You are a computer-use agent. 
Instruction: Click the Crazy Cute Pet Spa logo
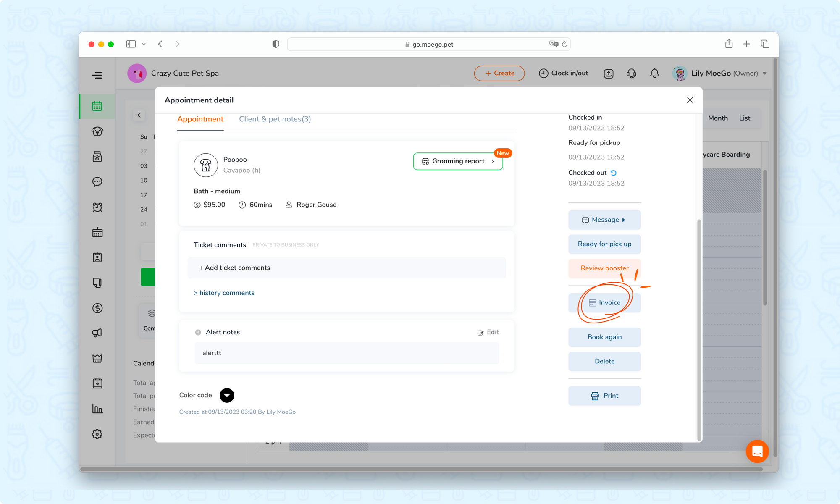click(x=137, y=73)
